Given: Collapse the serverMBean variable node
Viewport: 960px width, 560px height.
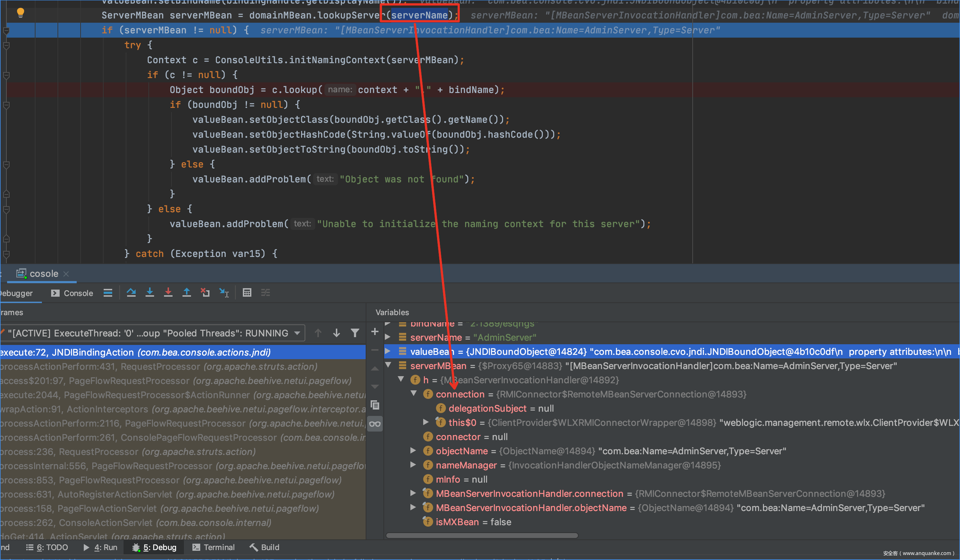Looking at the screenshot, I should [388, 366].
